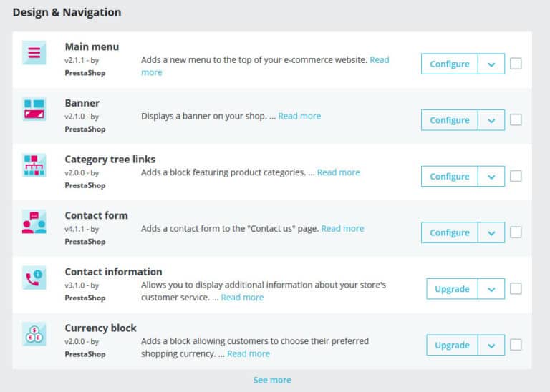550x392 pixels.
Task: Open Read more for Category tree links
Action: click(338, 172)
